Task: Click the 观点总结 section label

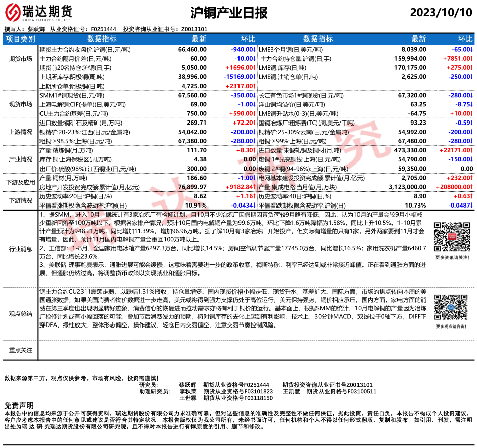Action: click(x=21, y=314)
